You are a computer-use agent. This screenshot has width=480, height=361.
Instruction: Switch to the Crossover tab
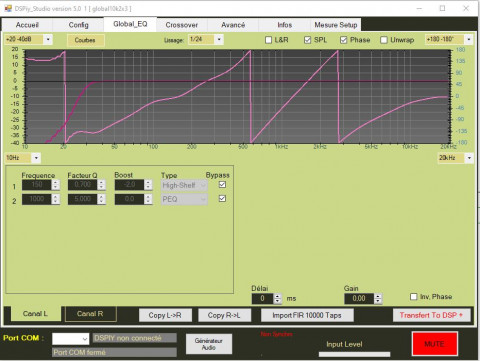(x=182, y=25)
